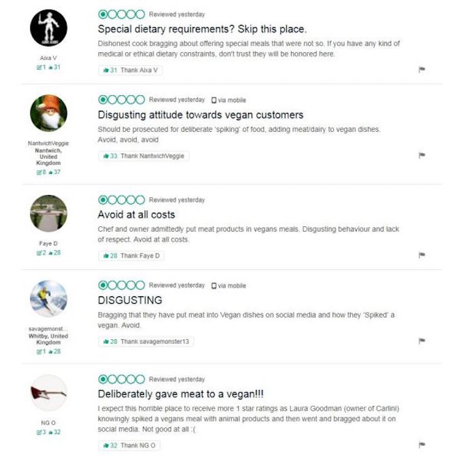Viewport: 476px width, 458px height.
Task: Thank NantwichVeggie for the review
Action: [x=143, y=156]
